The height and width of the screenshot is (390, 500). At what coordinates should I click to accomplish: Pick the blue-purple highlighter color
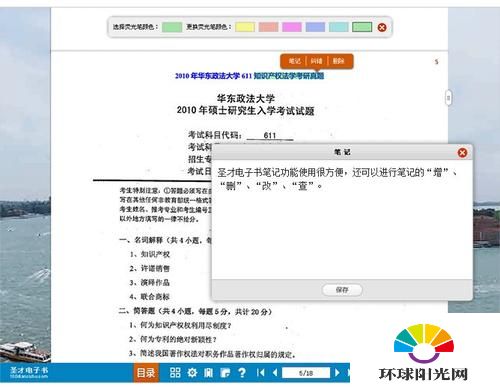[x=315, y=27]
